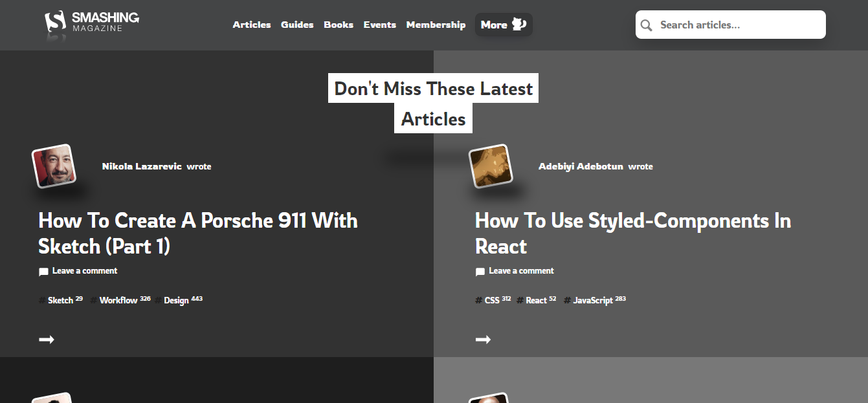
Task: Expand the More menu with the cat icon
Action: [x=504, y=25]
